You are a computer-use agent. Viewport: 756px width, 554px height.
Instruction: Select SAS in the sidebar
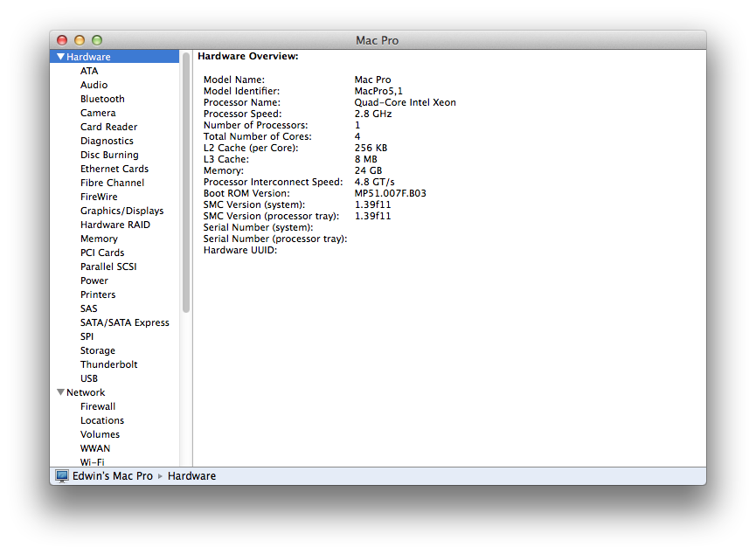pos(89,308)
